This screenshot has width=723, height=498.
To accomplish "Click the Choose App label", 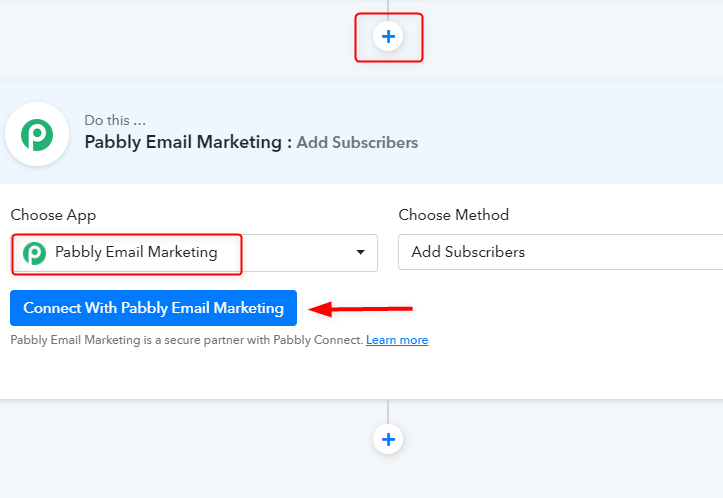I will 53,215.
